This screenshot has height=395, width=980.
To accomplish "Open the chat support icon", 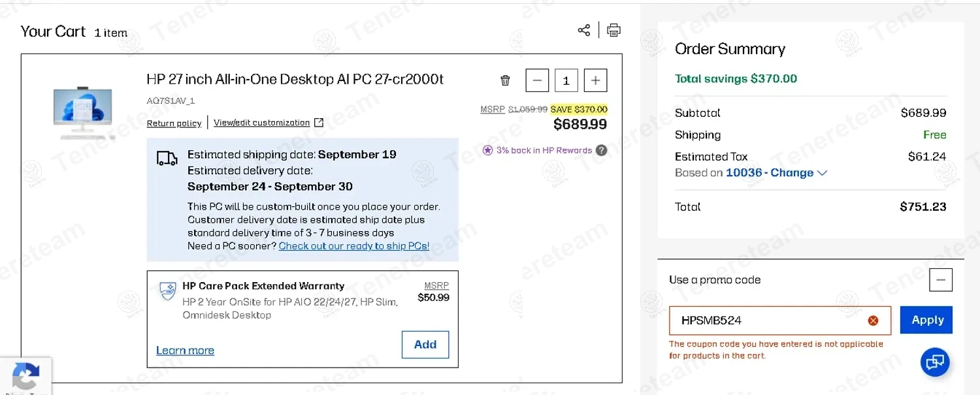I will coord(935,362).
